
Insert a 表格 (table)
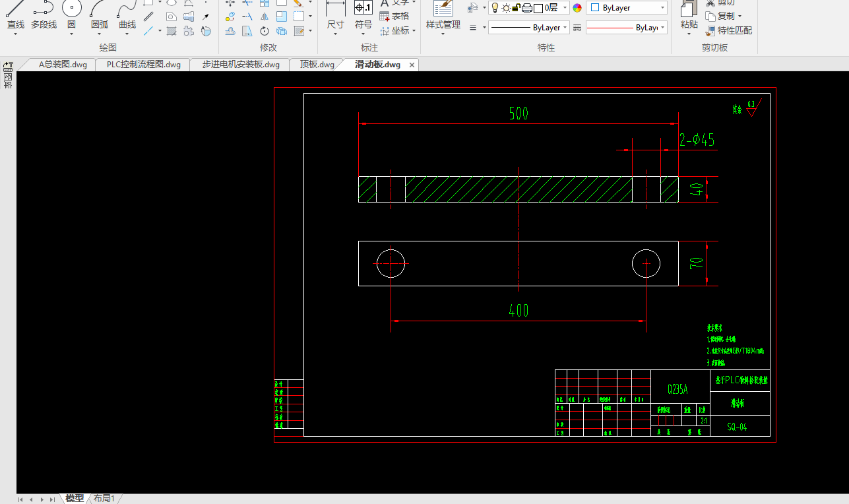click(394, 16)
